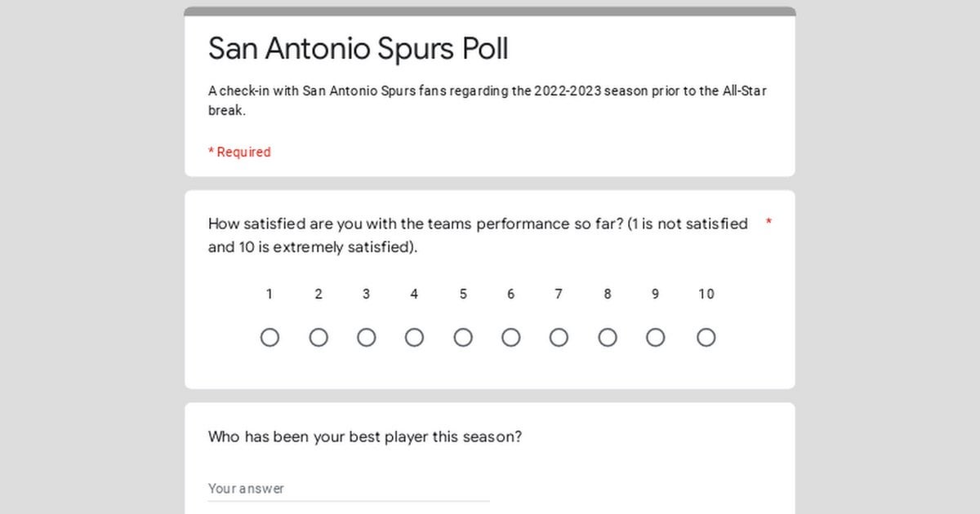The height and width of the screenshot is (514, 980).
Task: Choose satisfaction rating 3 radio button
Action: (x=367, y=338)
